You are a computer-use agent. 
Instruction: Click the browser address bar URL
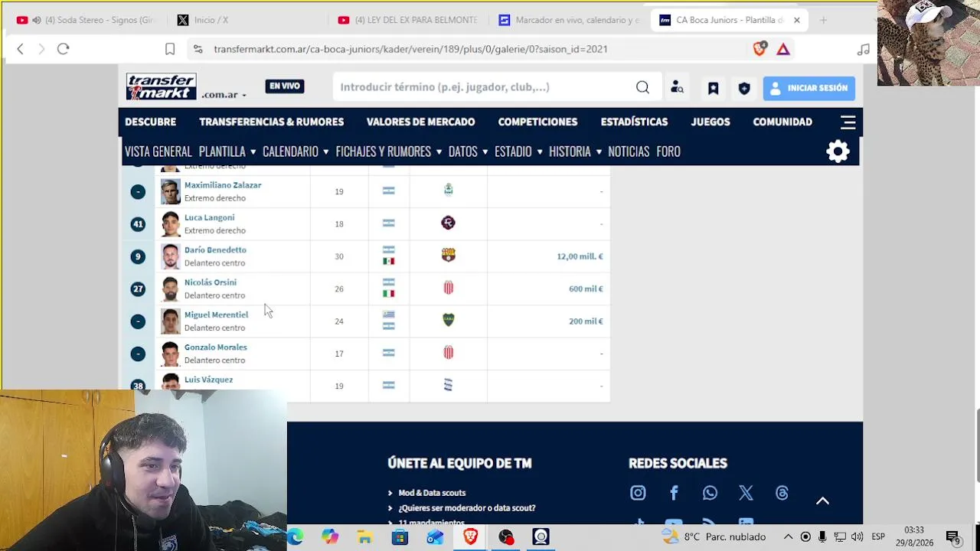[410, 49]
